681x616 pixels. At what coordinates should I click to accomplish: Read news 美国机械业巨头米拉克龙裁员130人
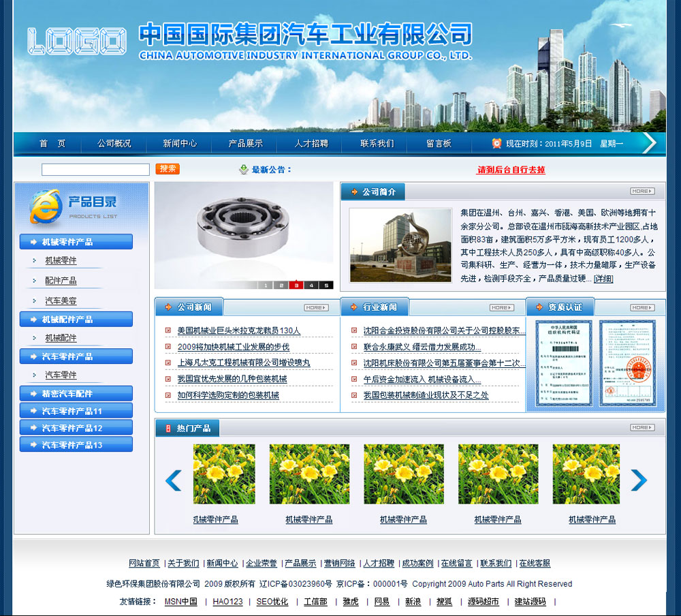click(239, 330)
